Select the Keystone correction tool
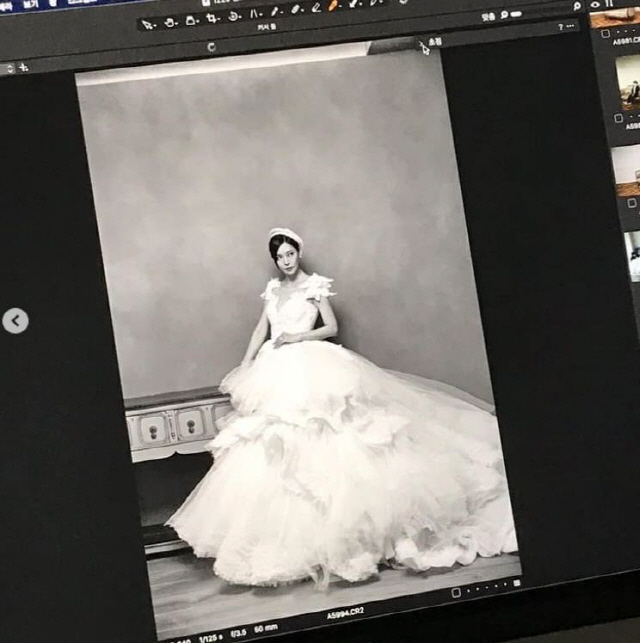640x643 pixels. [254, 14]
